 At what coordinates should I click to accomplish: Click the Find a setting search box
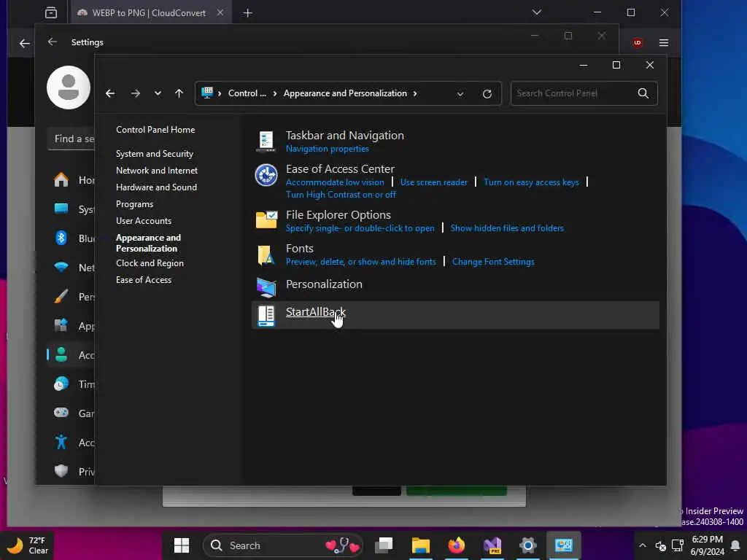(x=71, y=139)
